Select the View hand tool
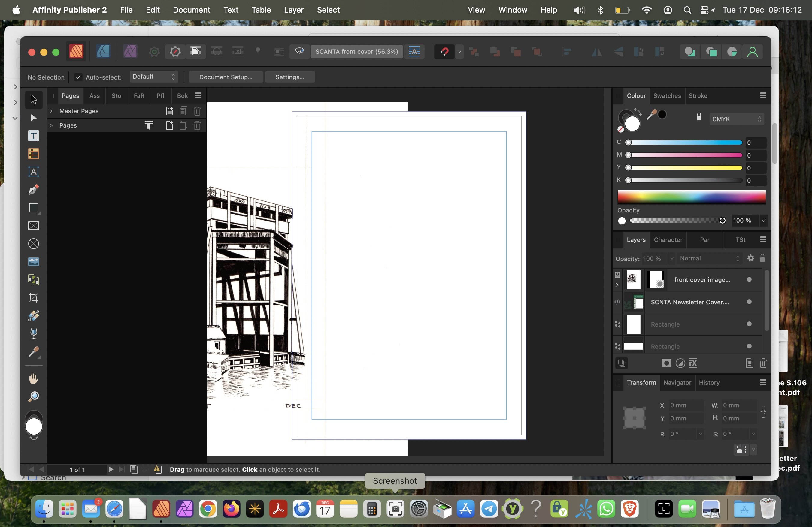The image size is (812, 527). 33,378
